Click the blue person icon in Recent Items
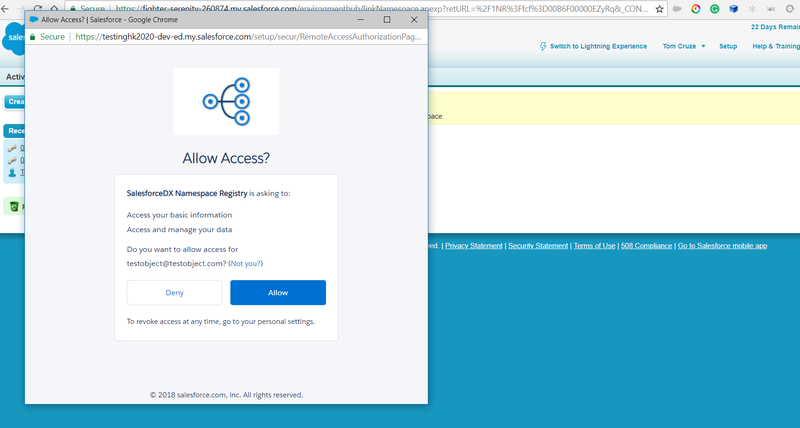The width and height of the screenshot is (800, 428). tap(12, 172)
